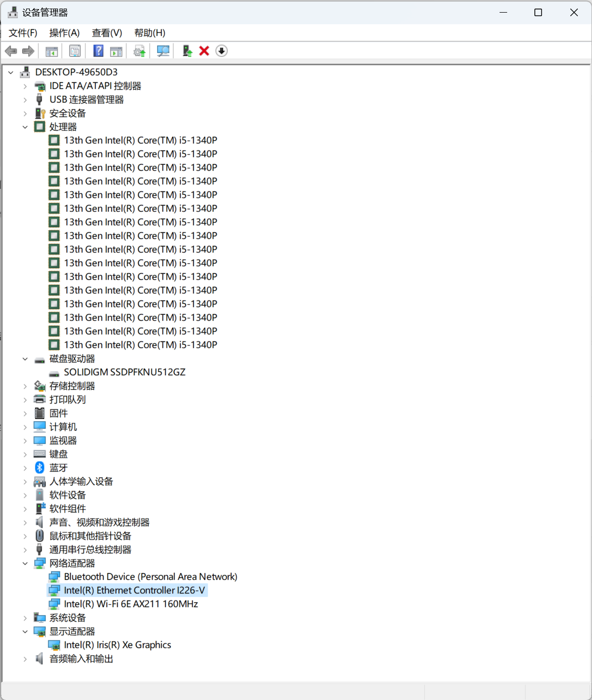Select the 软件设备 label
Screen dimensions: 592x700
point(68,495)
